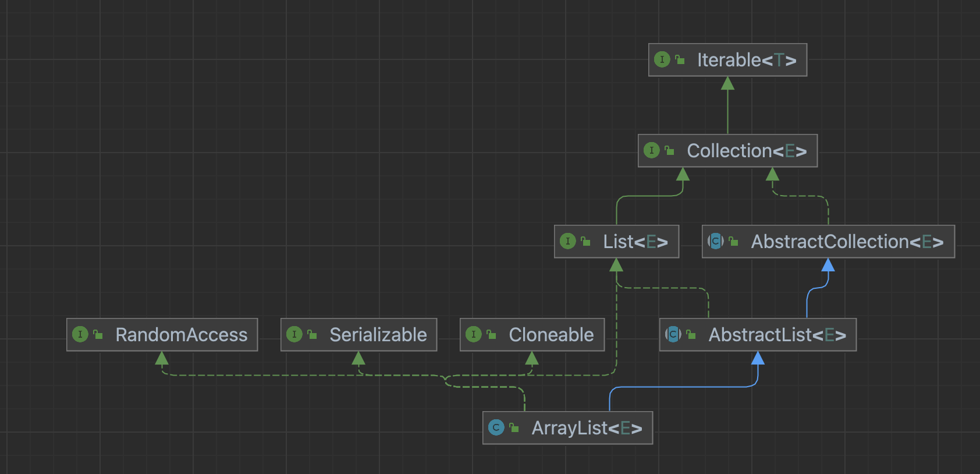
Task: Select blue arrowhead entering AbstractList<E>
Action: click(758, 358)
